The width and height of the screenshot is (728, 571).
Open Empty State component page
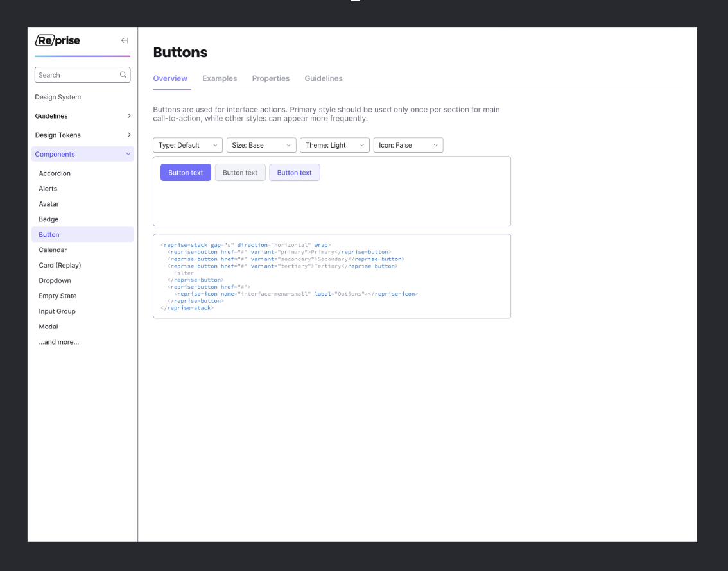tap(58, 296)
